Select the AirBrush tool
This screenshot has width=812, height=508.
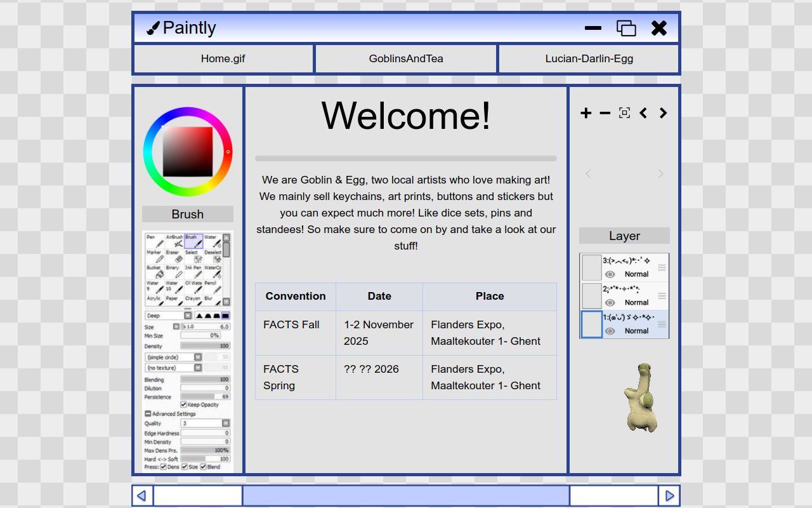coord(174,241)
